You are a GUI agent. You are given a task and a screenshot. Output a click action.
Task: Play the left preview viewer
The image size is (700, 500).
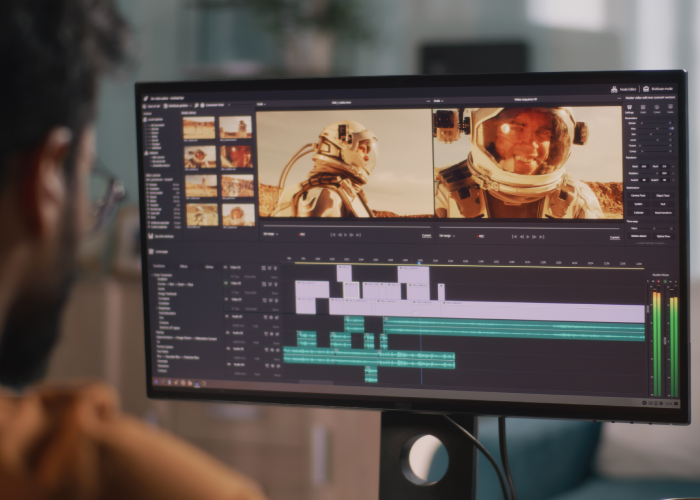click(x=345, y=235)
